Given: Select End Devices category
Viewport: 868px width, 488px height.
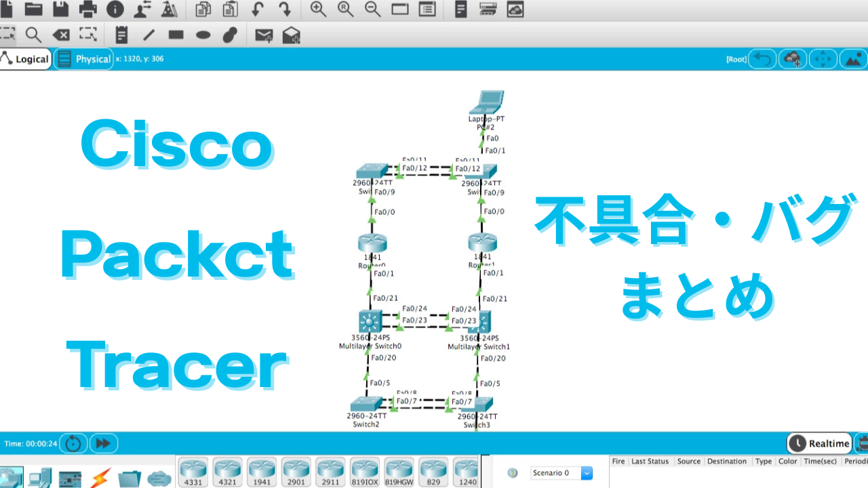Looking at the screenshot, I should [x=40, y=478].
